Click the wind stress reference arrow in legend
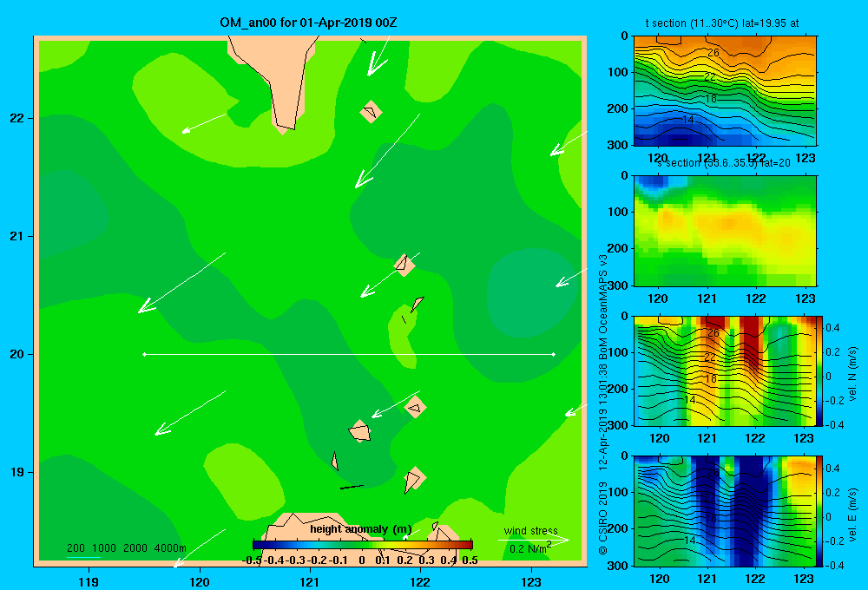868x590 pixels. click(533, 540)
